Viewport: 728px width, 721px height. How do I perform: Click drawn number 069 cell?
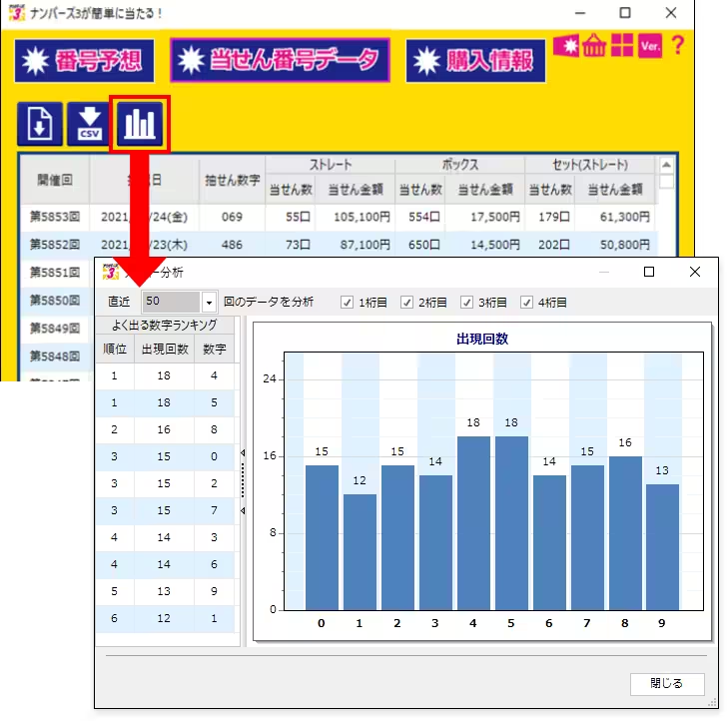[232, 217]
